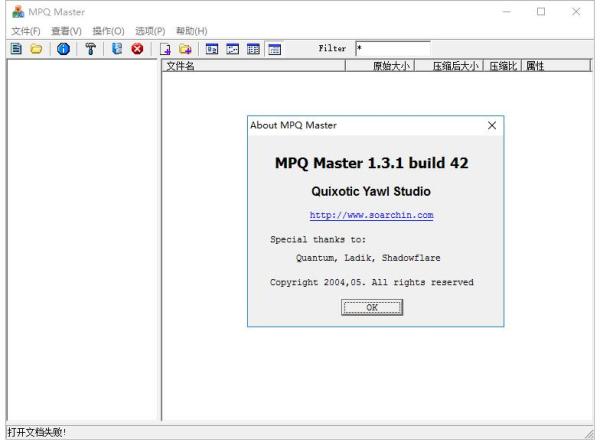Click the red X delete icon
The width and height of the screenshot is (600, 445).
click(137, 48)
